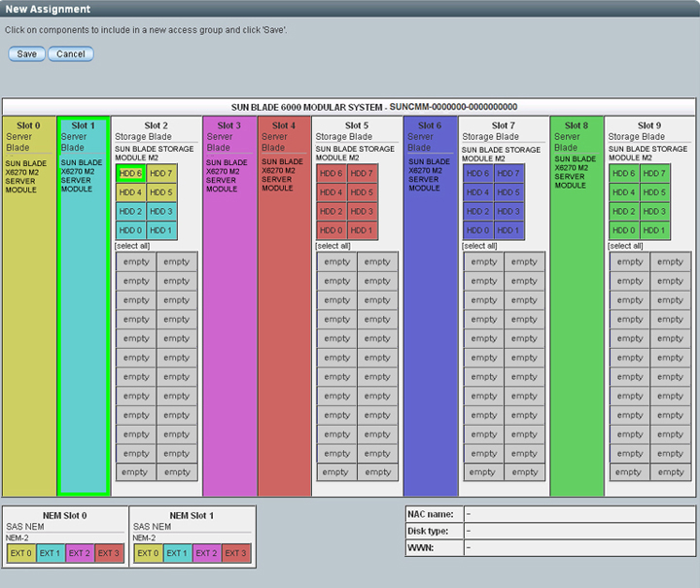Include HDD 0 in Slot 5 storage blade

(332, 230)
